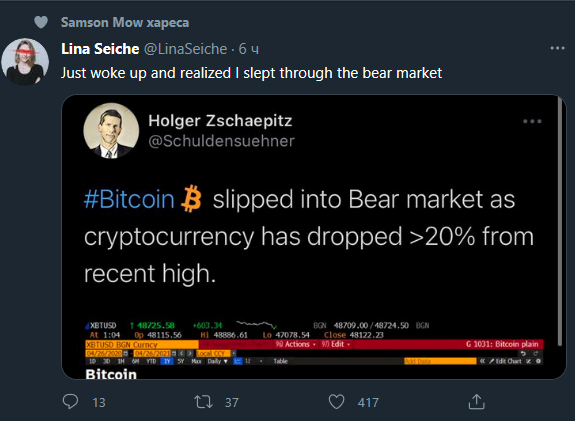Open the Samson Mow liked label
575x421 pixels.
tap(125, 22)
